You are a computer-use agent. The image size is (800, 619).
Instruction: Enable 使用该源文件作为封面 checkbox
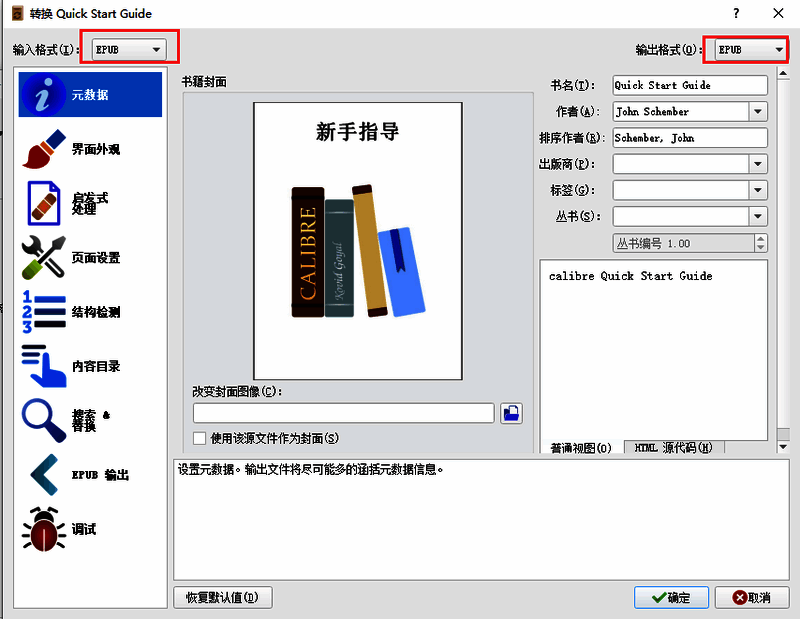[197, 438]
